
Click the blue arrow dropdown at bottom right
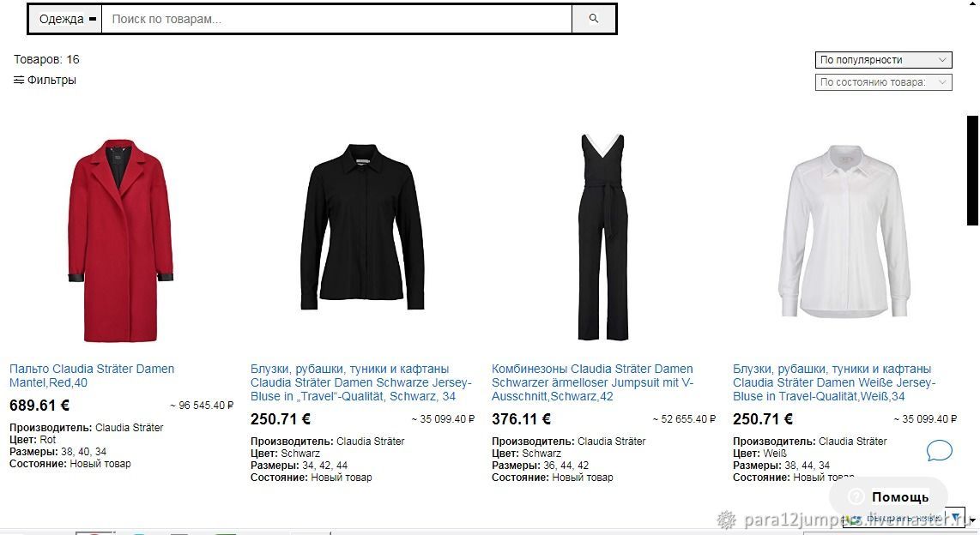pyautogui.click(x=956, y=518)
